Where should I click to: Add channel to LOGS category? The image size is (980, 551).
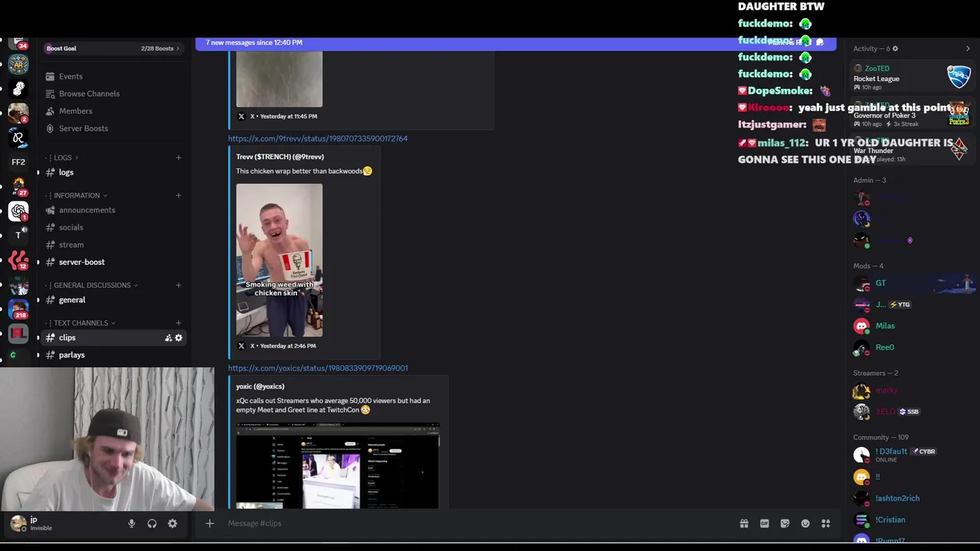178,158
